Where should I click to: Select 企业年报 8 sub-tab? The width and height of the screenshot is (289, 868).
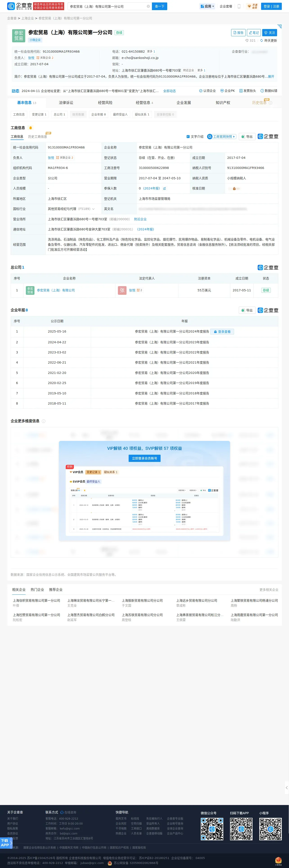point(98,115)
